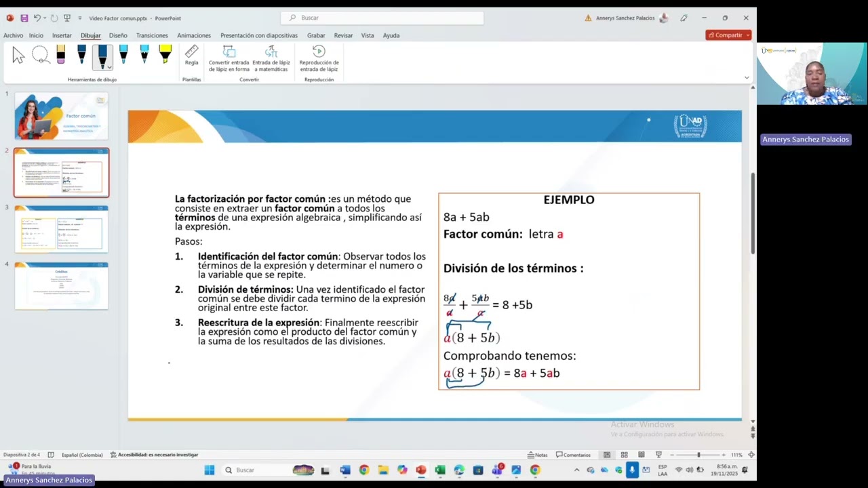The height and width of the screenshot is (488, 868).
Task: Open the selected pen's options dropdown
Action: 109,67
